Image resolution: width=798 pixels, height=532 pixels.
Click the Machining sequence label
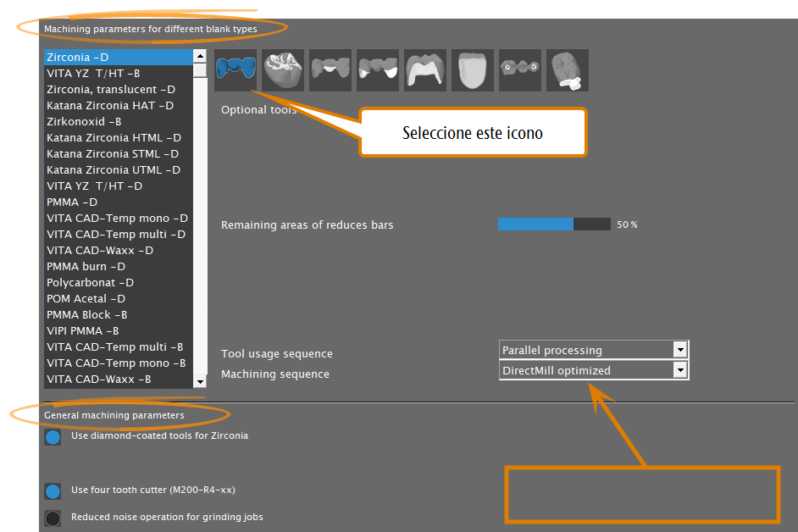274,374
